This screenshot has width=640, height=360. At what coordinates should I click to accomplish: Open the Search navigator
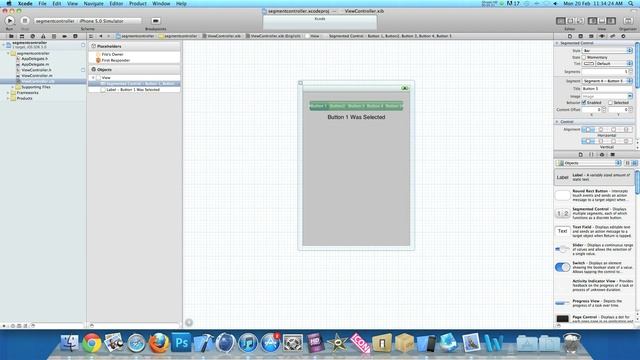(x=33, y=36)
